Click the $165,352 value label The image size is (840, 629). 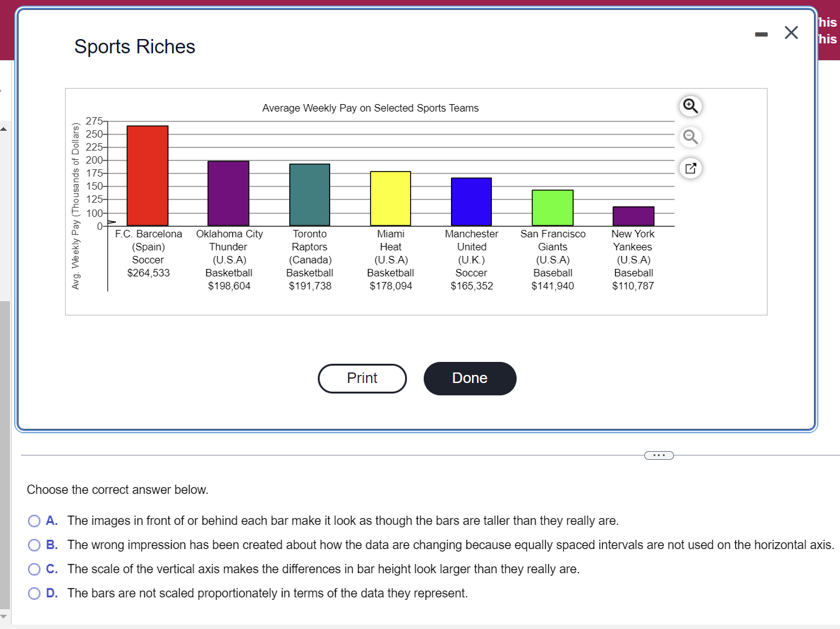472,286
